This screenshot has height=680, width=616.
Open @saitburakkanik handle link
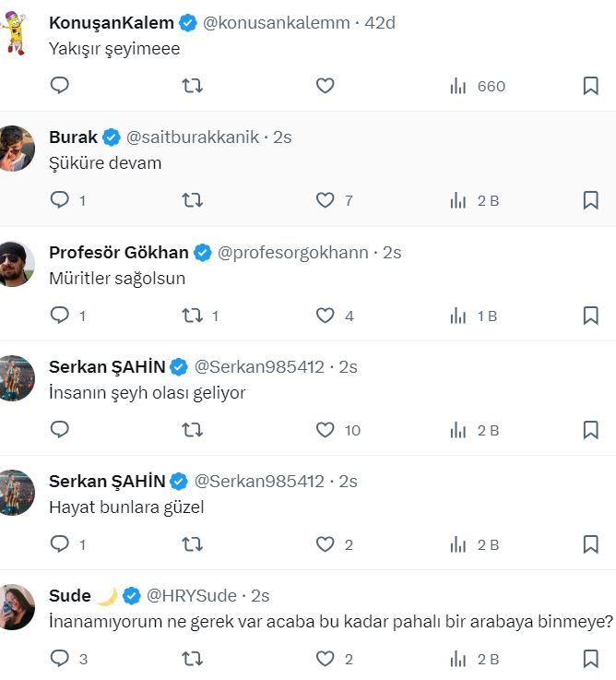point(192,137)
